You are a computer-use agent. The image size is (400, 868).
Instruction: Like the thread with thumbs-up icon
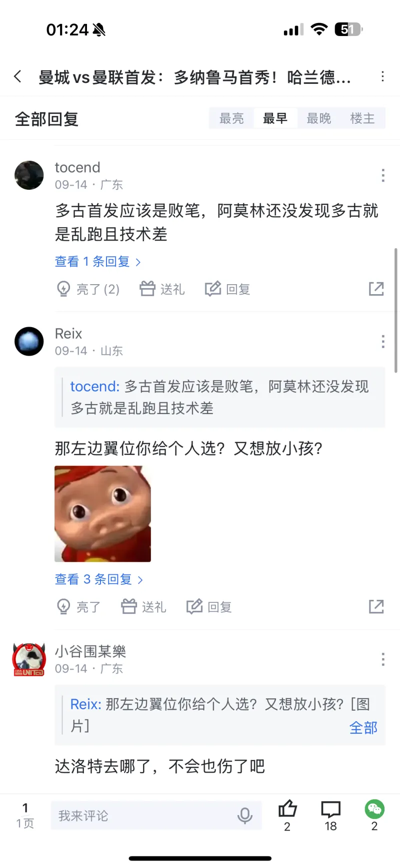point(287,815)
